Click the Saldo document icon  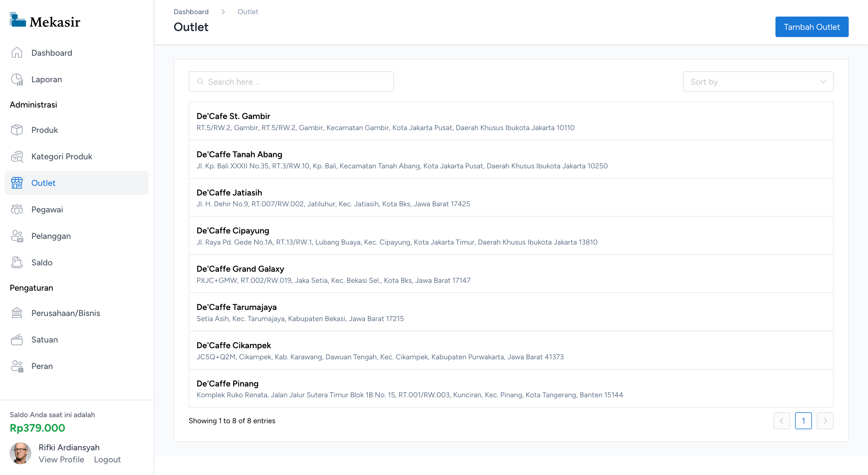(17, 262)
